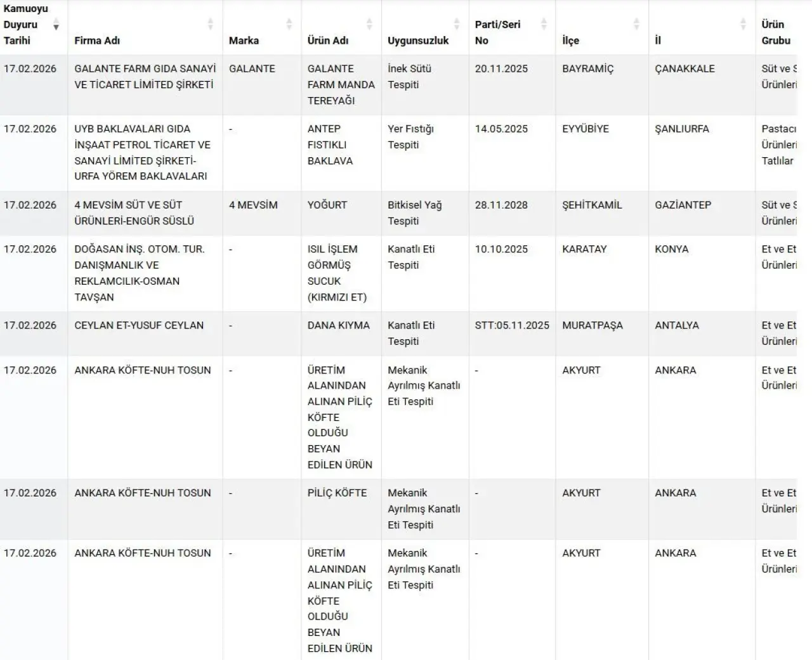Screen dimensions: 812x660
Task: Click the 4 MEVSİM brand cell
Action: point(253,205)
